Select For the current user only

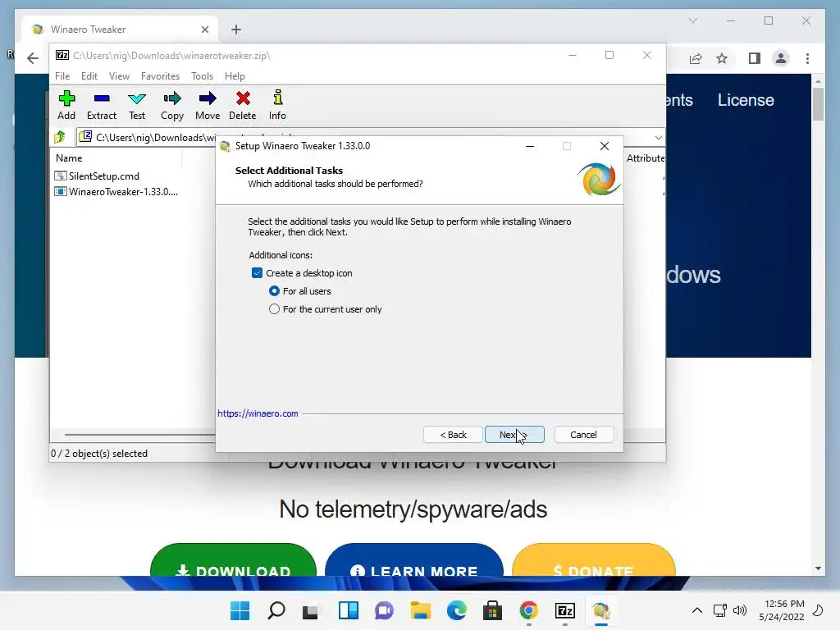click(274, 309)
